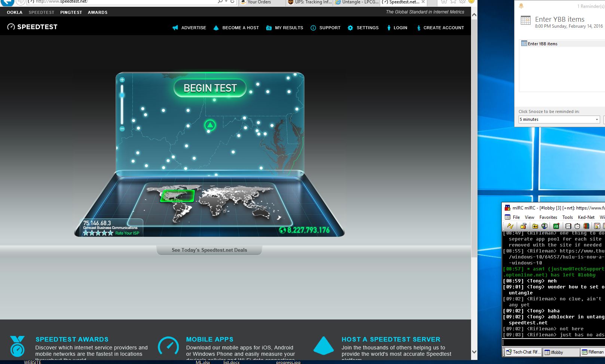Switch to Rifleman query window in mIRC
This screenshot has height=364, width=605.
tap(593, 352)
